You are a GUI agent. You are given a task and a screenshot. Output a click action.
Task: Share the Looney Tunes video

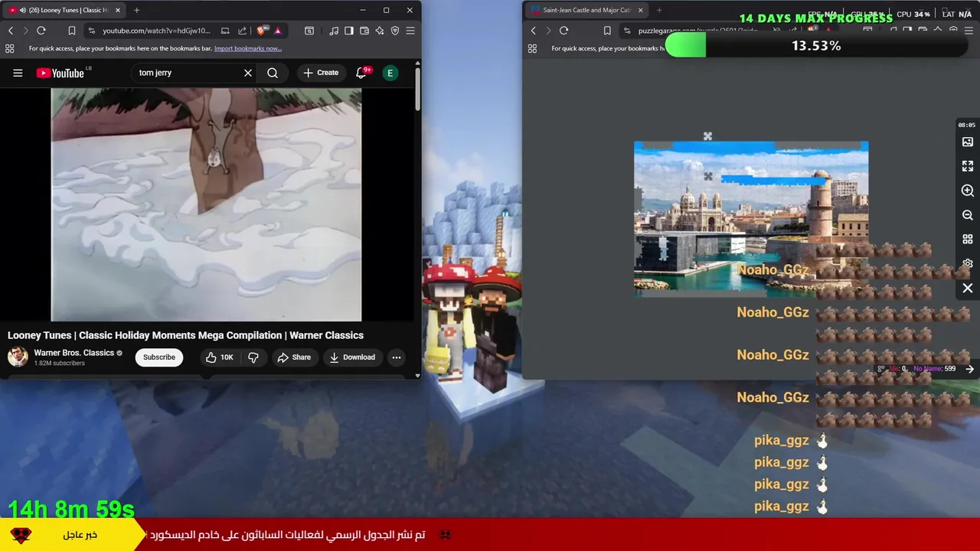(294, 357)
